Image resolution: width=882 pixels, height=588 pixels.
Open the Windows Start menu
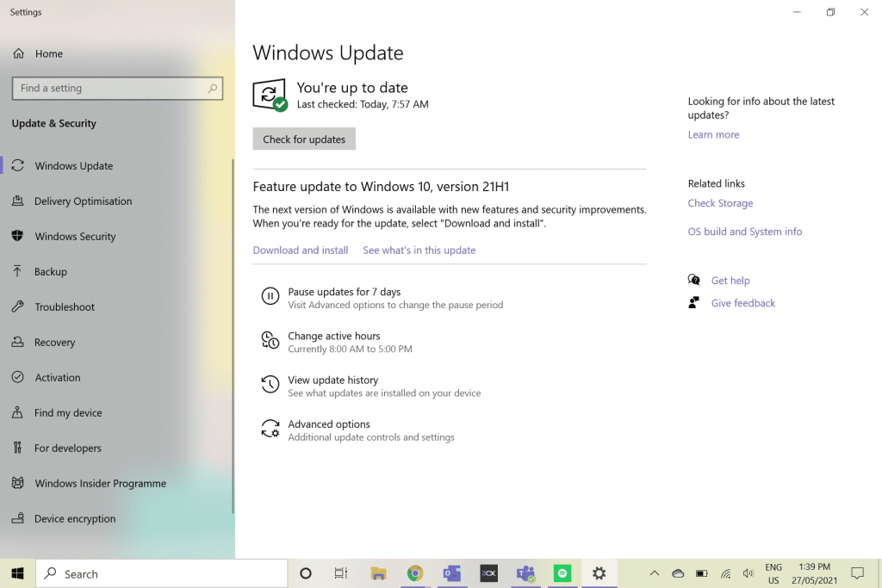point(17,573)
